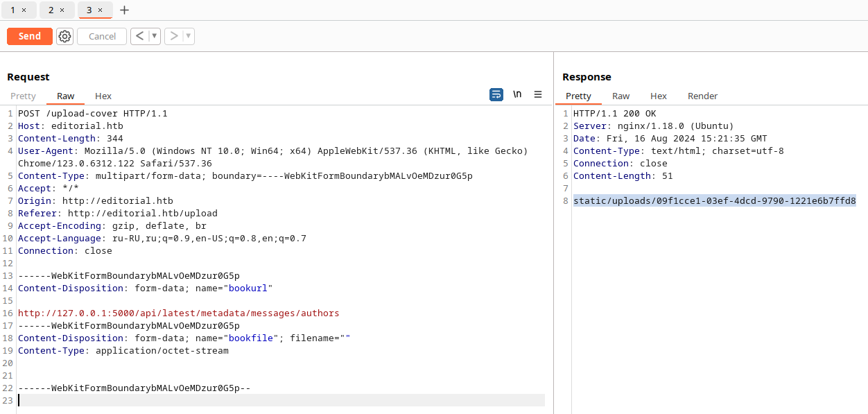Select Repeater tab 3

tap(89, 10)
